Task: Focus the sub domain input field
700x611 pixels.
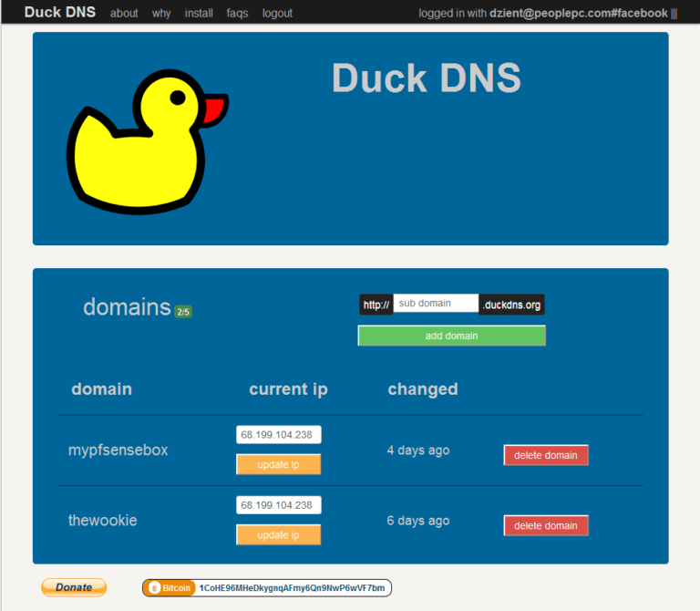Action: [x=436, y=304]
